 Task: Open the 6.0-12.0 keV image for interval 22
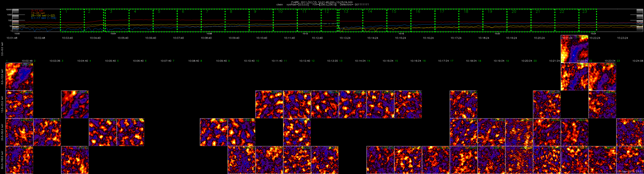tap(602, 77)
